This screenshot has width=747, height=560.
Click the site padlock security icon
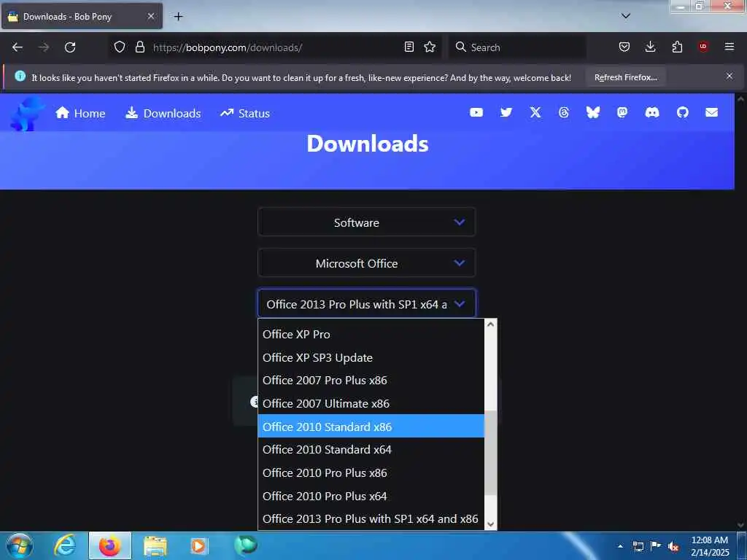point(139,47)
